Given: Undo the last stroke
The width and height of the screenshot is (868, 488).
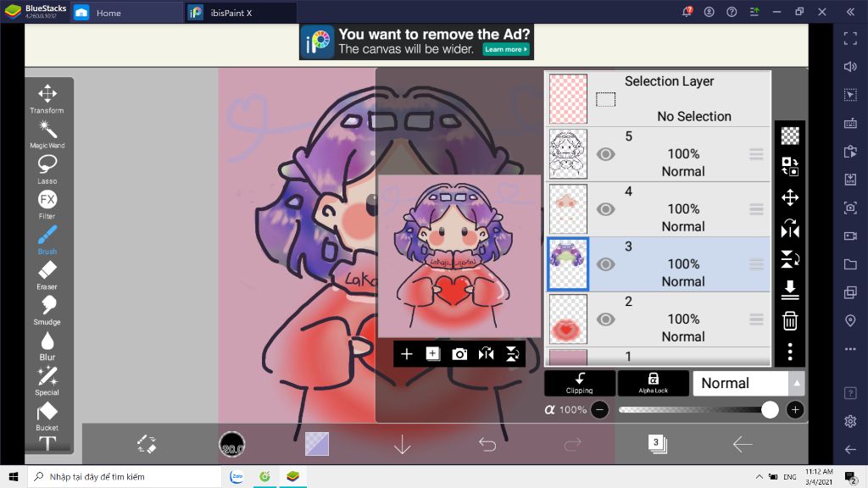Looking at the screenshot, I should (487, 444).
